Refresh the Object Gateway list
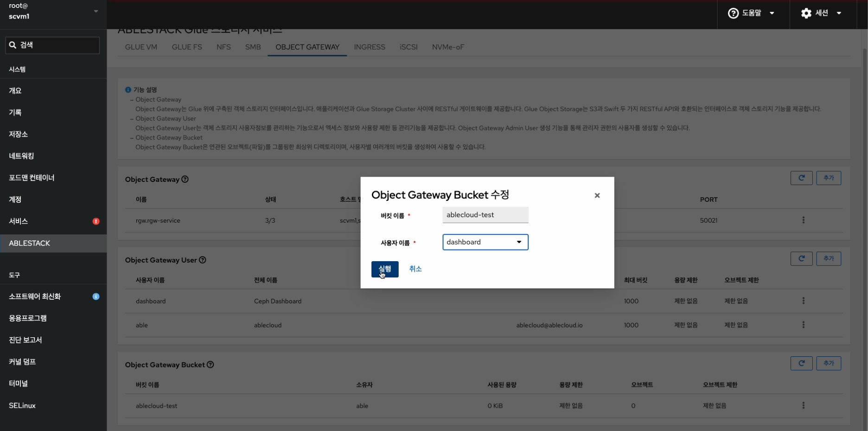Screen dimensions: 868x431 (801, 178)
